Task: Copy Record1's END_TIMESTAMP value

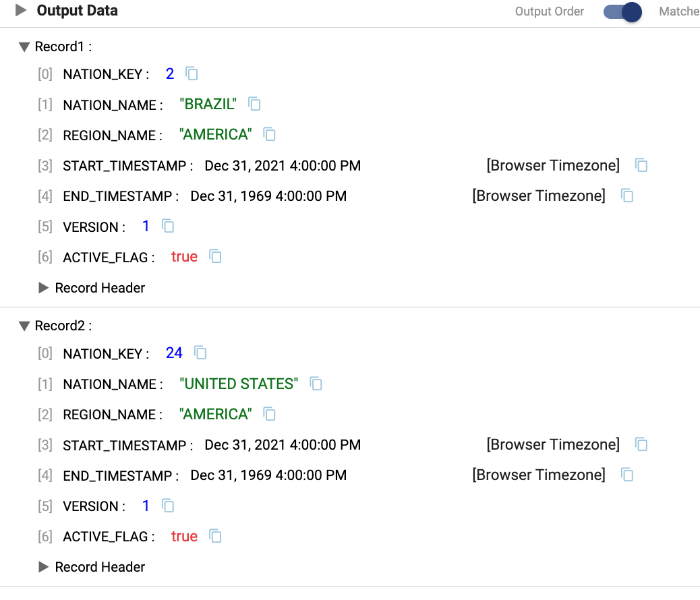Action: (627, 196)
